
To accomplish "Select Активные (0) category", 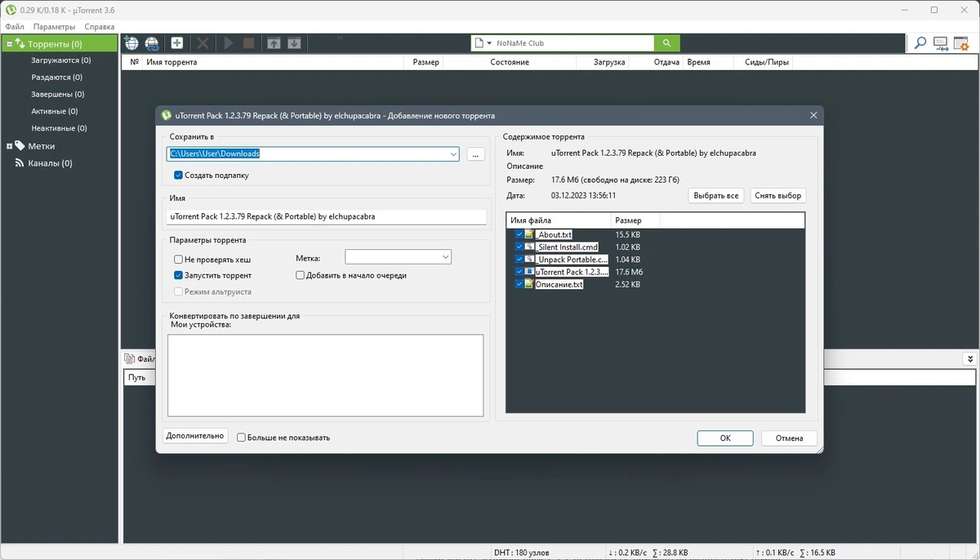I will point(55,111).
